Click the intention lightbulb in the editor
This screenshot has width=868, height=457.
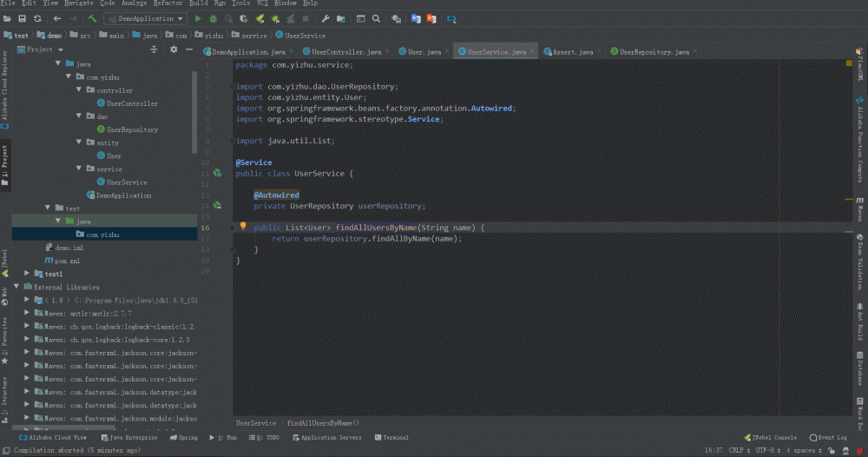click(244, 226)
